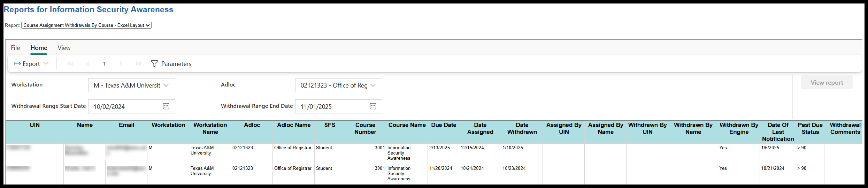Go to first page arrow icon
The height and width of the screenshot is (188, 868).
(x=70, y=63)
